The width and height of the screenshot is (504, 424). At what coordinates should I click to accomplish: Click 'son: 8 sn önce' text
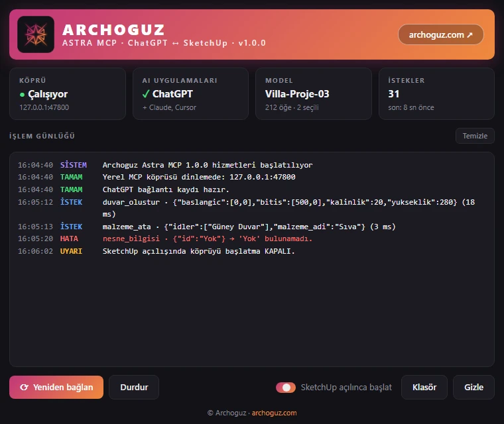[x=411, y=107]
